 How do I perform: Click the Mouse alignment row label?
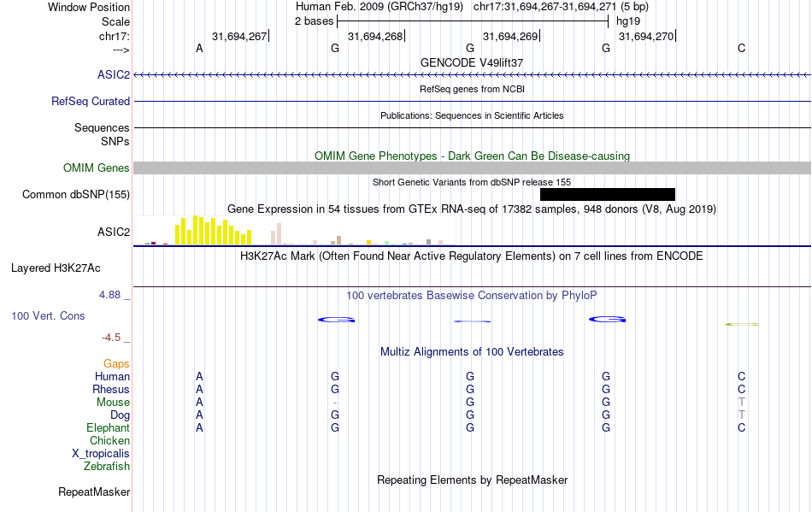click(x=113, y=403)
